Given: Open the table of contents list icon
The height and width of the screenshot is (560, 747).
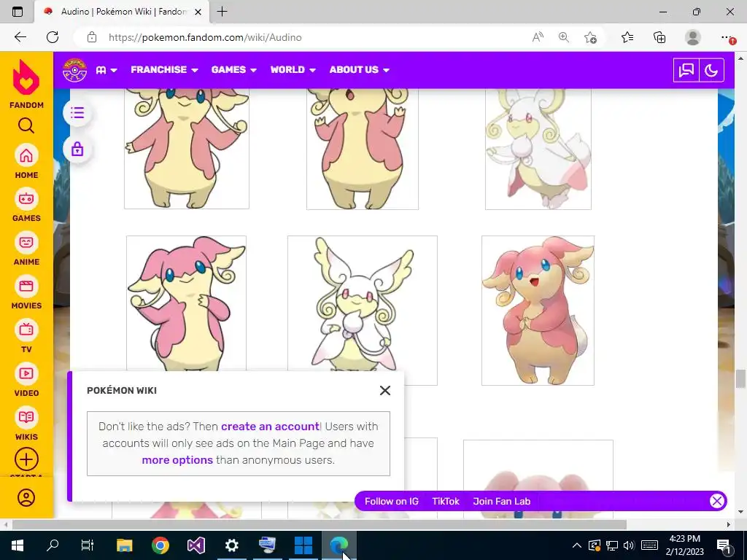Looking at the screenshot, I should [x=77, y=113].
